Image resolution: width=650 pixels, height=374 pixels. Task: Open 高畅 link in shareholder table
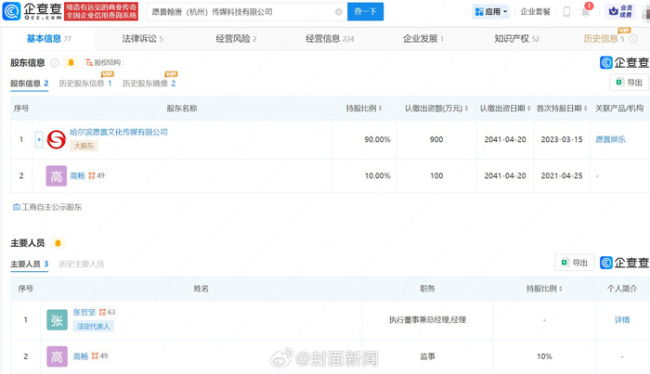click(x=77, y=176)
